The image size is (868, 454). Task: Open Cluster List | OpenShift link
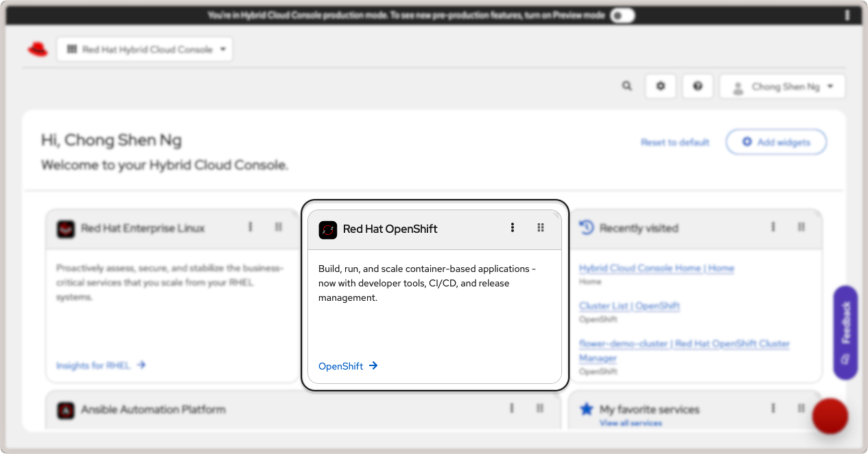pos(629,306)
